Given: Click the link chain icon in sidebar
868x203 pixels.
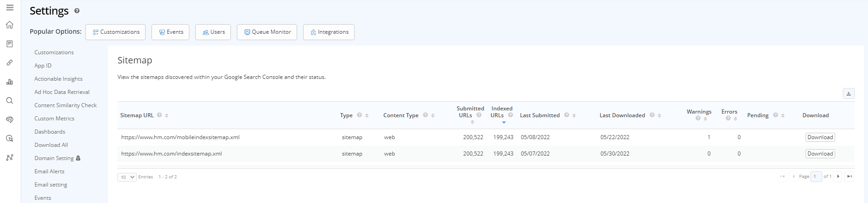Looking at the screenshot, I should click(x=10, y=63).
